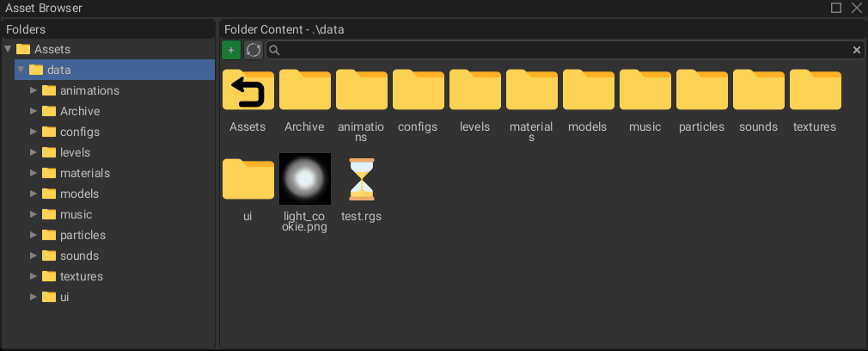The width and height of the screenshot is (868, 351).
Task: Select the light_cookie.png thumbnail
Action: 305,179
